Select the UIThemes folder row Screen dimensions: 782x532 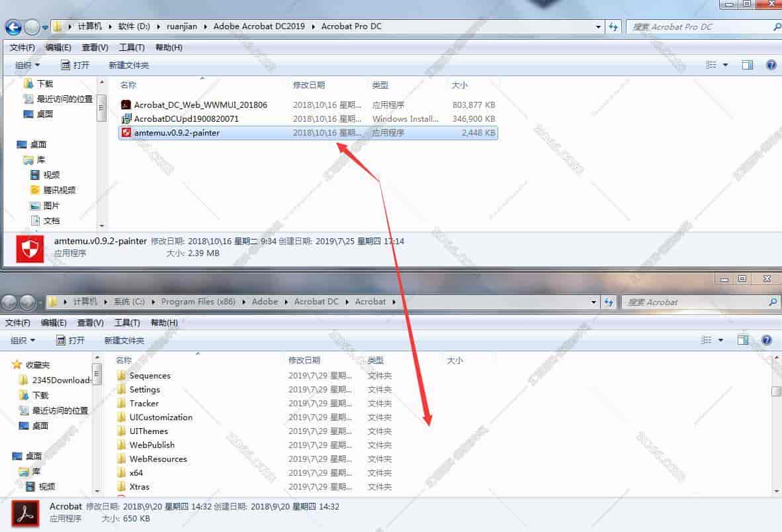[x=254, y=431]
